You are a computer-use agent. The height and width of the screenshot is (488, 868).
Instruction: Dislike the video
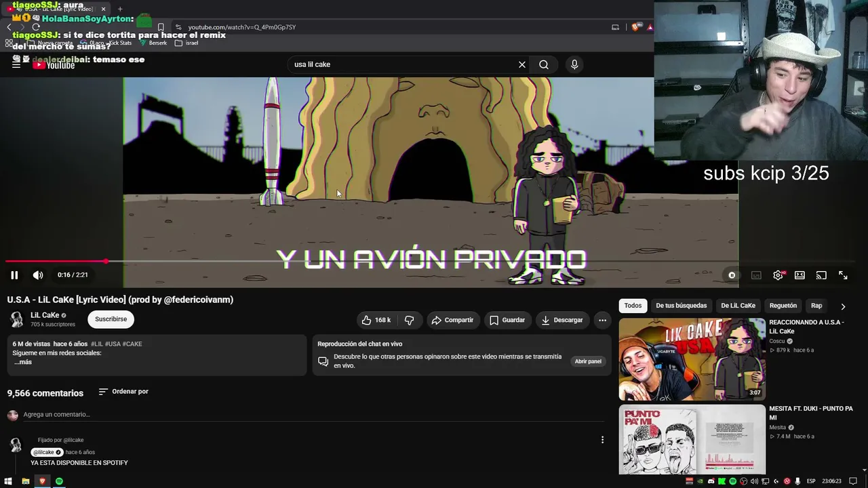coord(409,320)
